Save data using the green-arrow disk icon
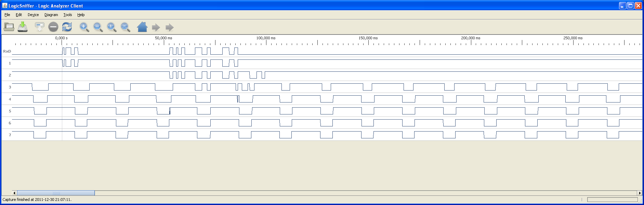Viewport: 644px width, 205px height. [23, 27]
